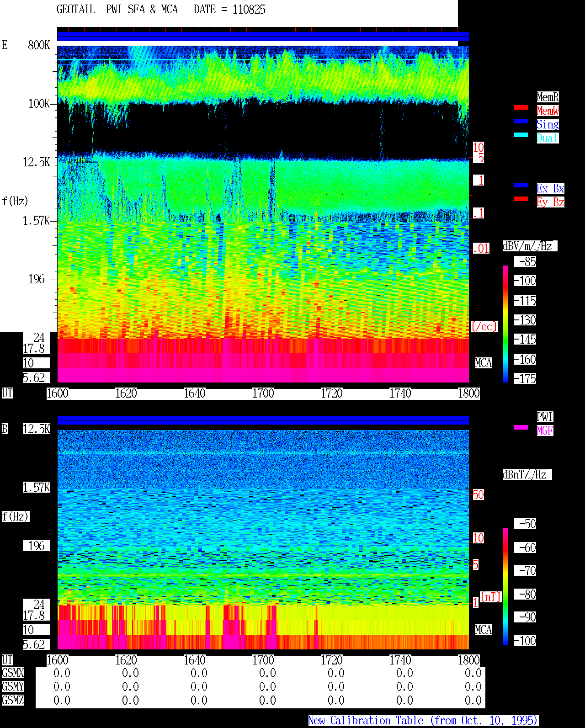This screenshot has width=585, height=728.
Task: Click the E panel 12.5K frequency label
Action: pyautogui.click(x=37, y=162)
